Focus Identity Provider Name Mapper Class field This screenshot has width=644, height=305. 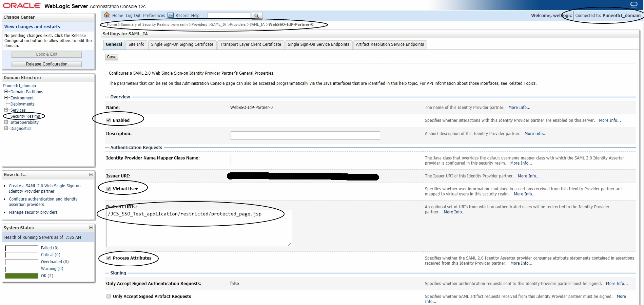point(305,160)
